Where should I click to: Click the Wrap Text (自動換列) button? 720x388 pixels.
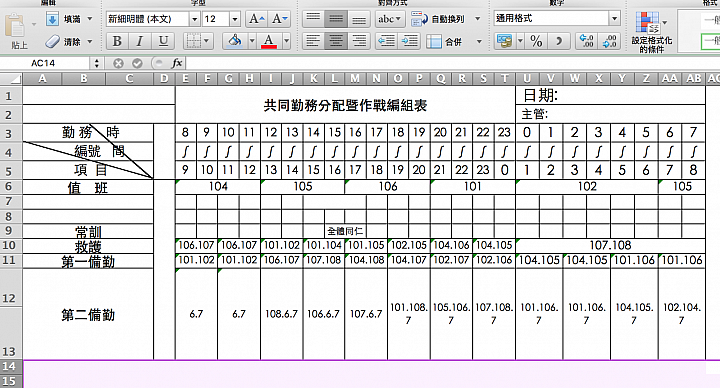439,19
